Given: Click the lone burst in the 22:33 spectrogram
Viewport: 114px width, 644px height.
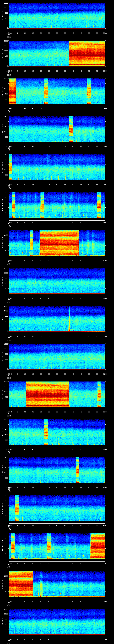Looking at the screenshot, I should click(x=77, y=470).
